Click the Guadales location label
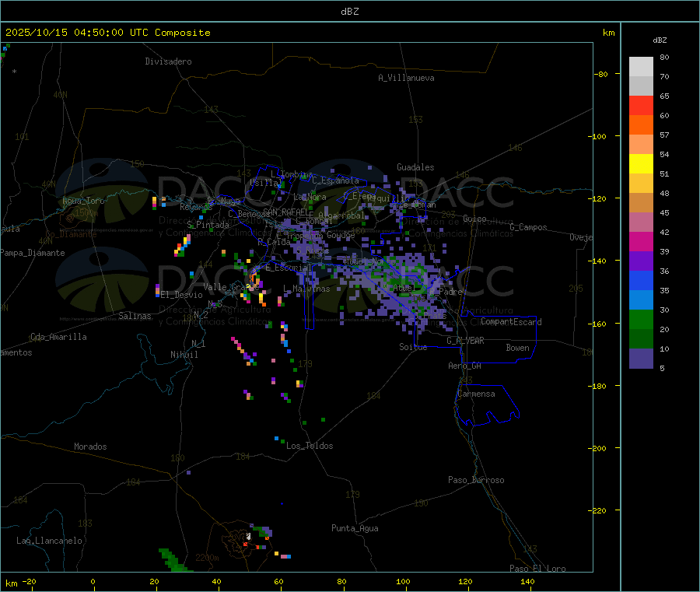Screen dimensions: 700x592 click(415, 167)
